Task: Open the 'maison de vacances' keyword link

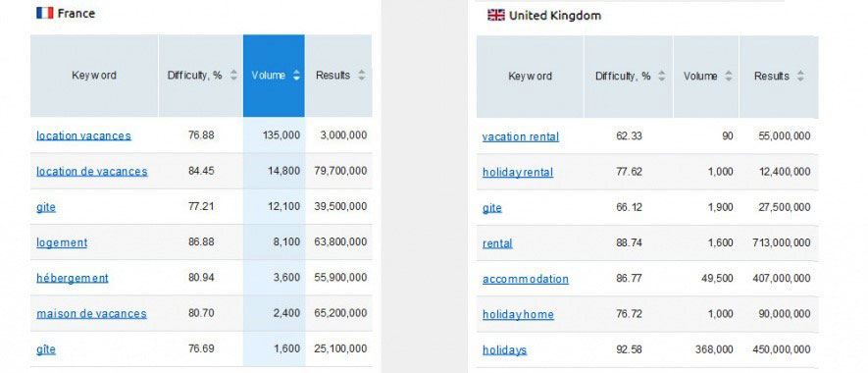Action: [91, 313]
